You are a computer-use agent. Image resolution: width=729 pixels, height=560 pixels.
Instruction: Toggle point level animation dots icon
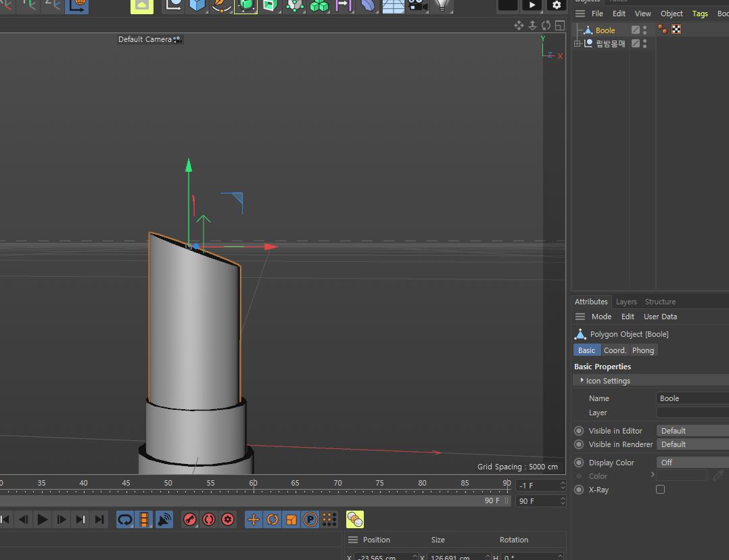(329, 519)
